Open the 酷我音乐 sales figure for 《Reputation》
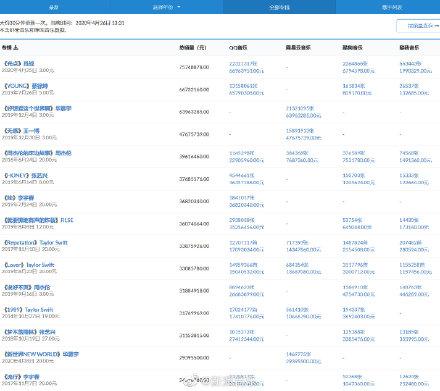The image size is (440, 391). point(414,246)
